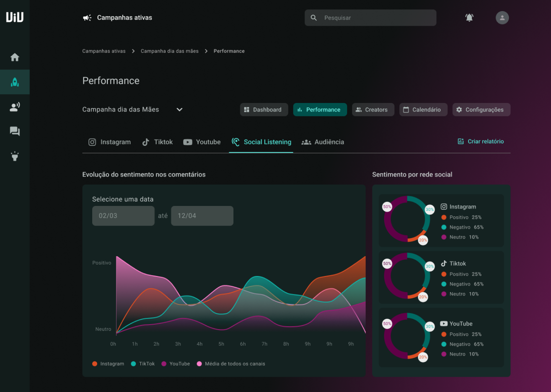Open the creators voice sidebar icon

(x=15, y=107)
